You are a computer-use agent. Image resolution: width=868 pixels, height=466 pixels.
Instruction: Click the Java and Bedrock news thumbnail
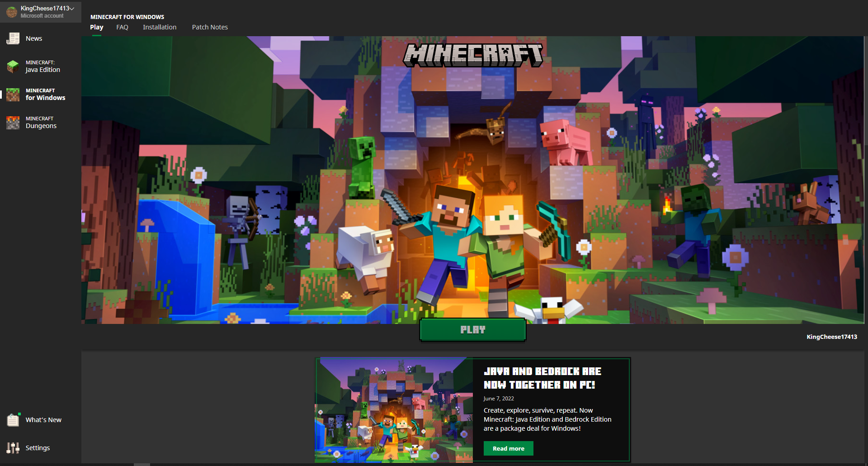394,410
